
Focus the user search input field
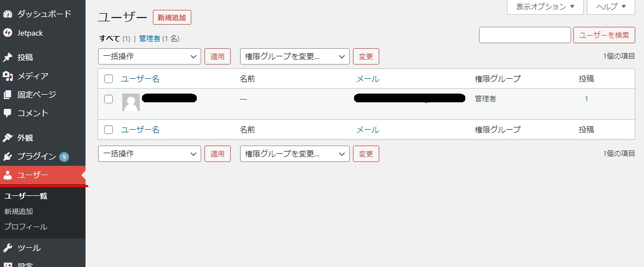point(525,35)
